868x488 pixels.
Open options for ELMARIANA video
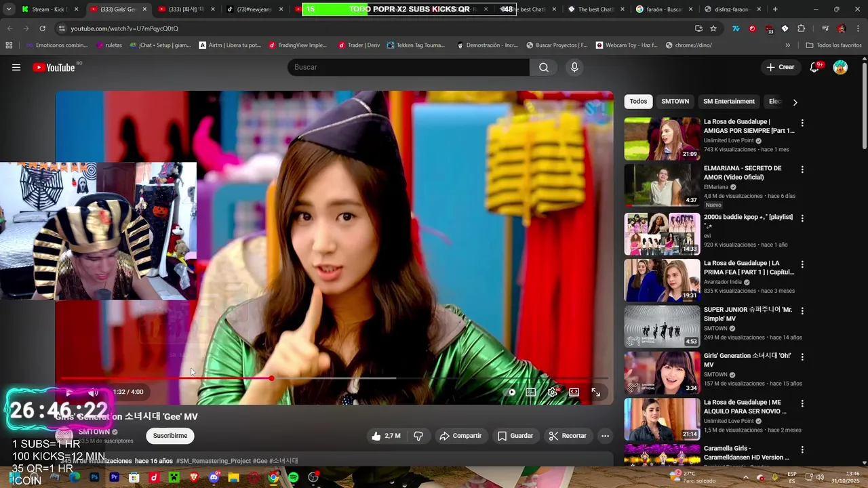[802, 169]
